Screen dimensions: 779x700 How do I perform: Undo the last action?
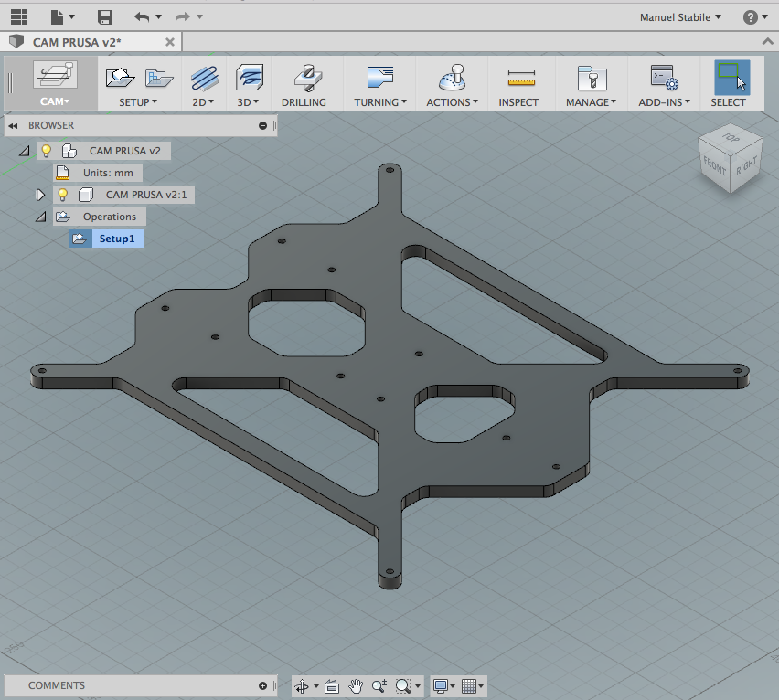(x=142, y=17)
